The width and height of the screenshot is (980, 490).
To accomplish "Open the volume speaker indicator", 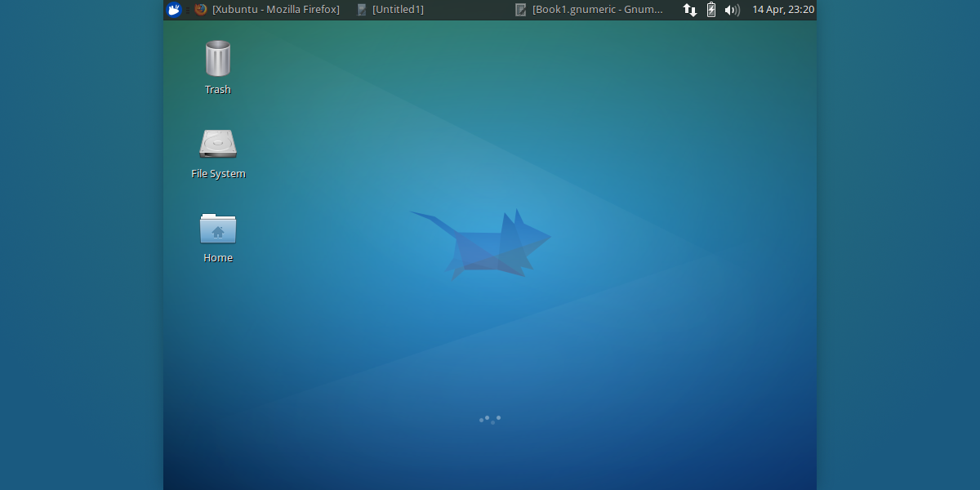I will click(732, 10).
